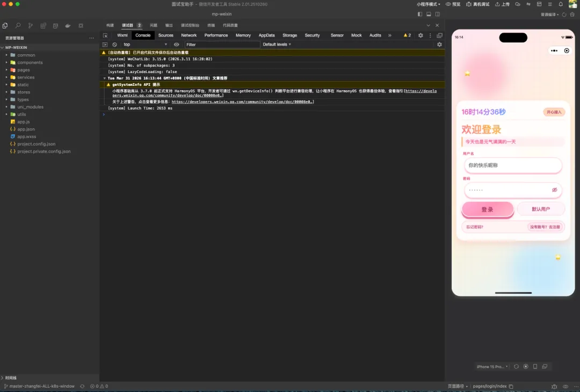Pop out the simulator window icon
Viewport: 580px width, 392px height.
point(545,366)
